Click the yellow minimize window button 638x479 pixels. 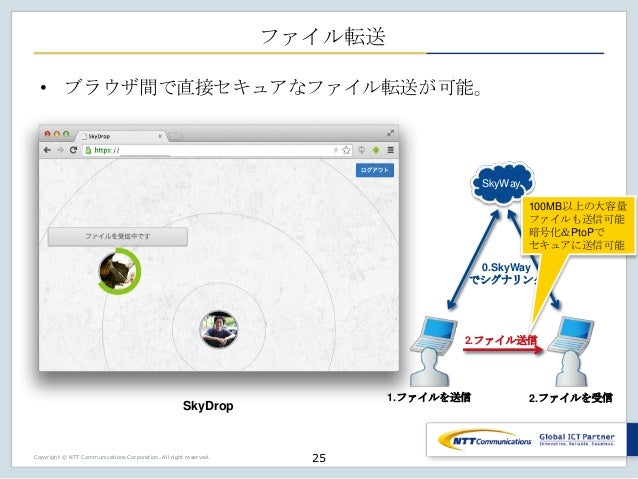click(57, 134)
